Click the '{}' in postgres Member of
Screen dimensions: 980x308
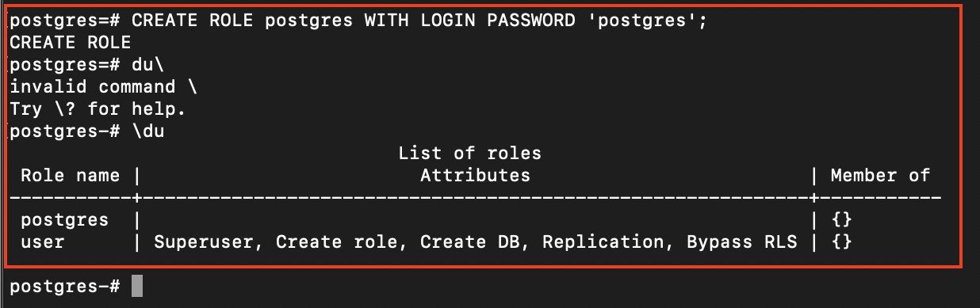[x=841, y=220]
